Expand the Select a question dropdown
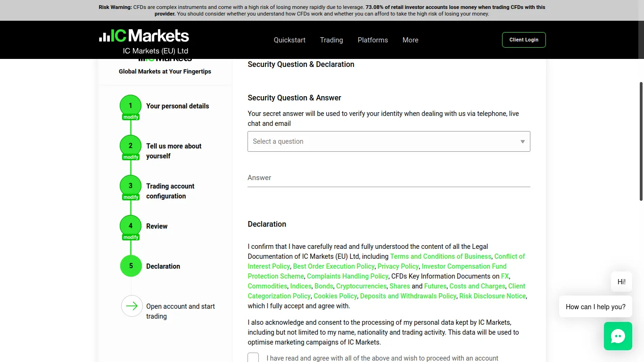Screen dimensions: 644x362 click(389, 141)
